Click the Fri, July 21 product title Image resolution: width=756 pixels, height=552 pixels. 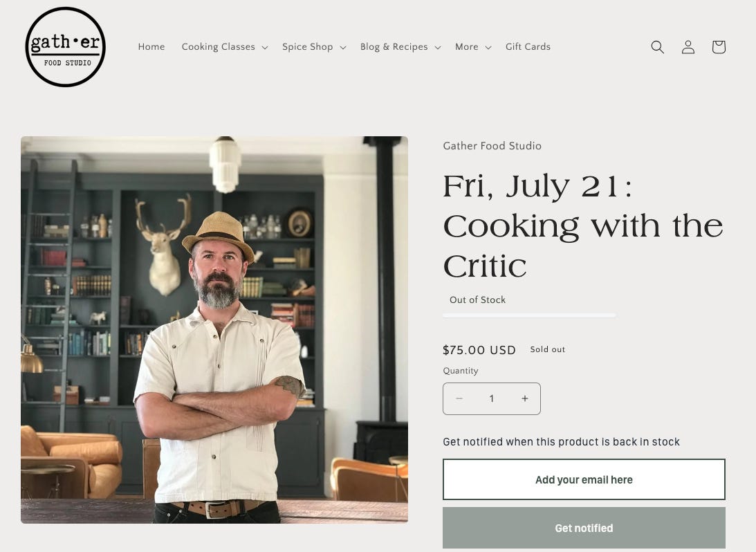583,226
